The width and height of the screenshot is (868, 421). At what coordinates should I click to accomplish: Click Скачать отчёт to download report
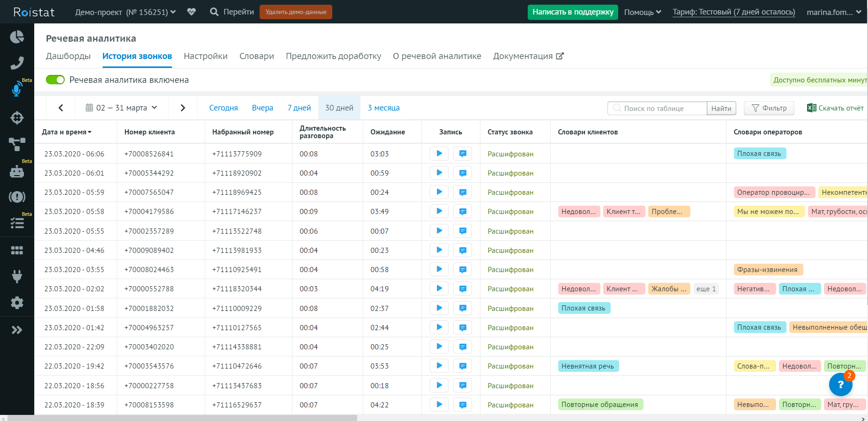point(835,108)
